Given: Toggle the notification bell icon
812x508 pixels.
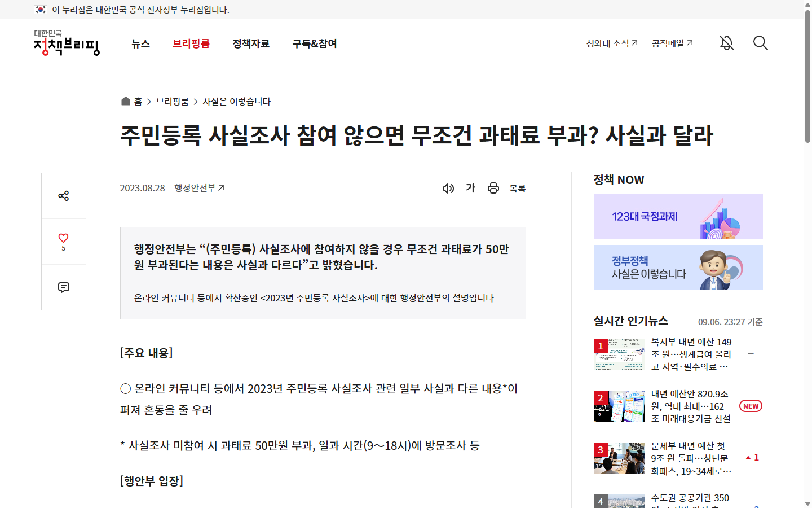Looking at the screenshot, I should pos(727,43).
